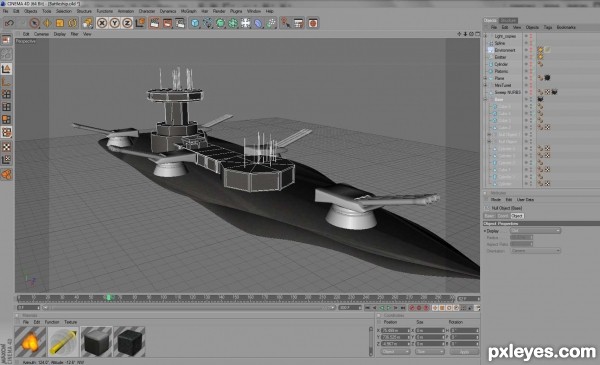This screenshot has width=600, height=365.
Task: Open the green modeling array objects icon
Action: 233,23
